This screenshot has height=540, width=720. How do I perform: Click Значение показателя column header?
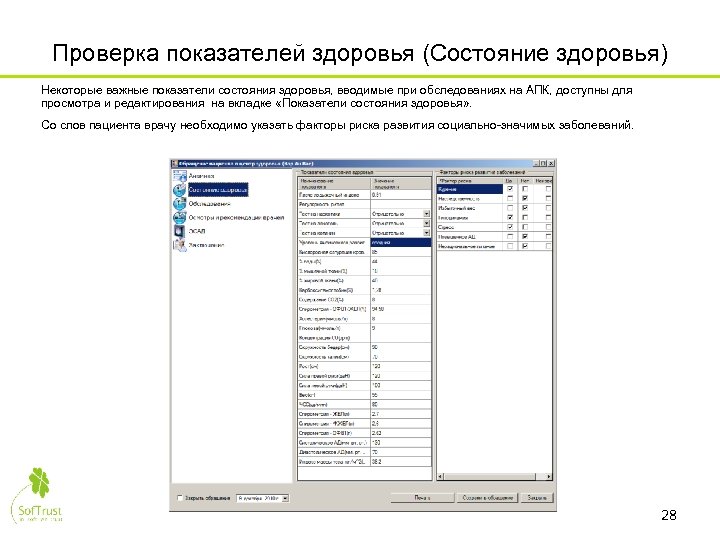pos(401,184)
